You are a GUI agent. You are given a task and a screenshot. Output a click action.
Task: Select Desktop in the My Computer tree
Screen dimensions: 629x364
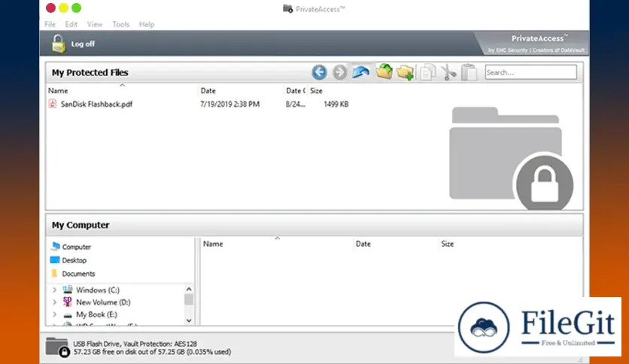point(74,260)
